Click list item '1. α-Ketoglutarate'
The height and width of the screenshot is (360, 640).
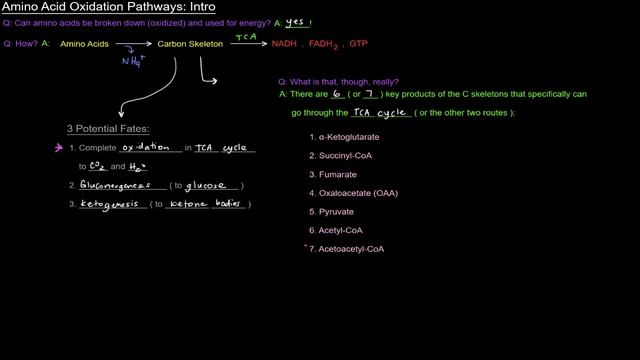[x=344, y=137]
